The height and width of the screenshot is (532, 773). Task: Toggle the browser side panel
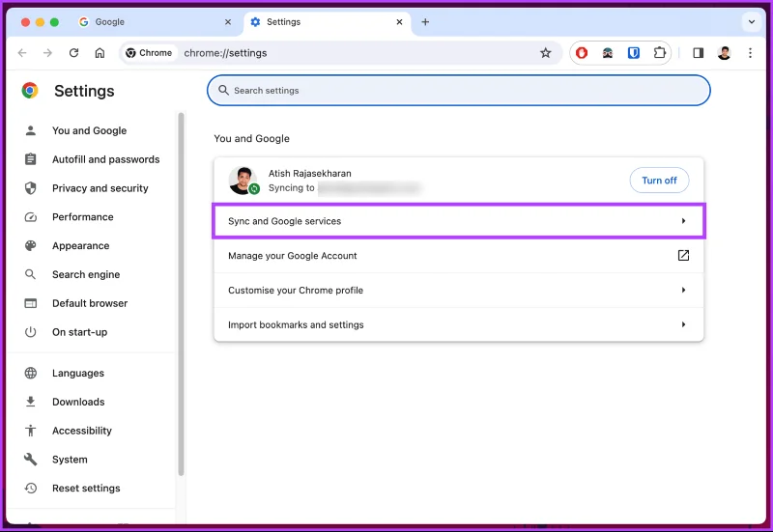[698, 53]
